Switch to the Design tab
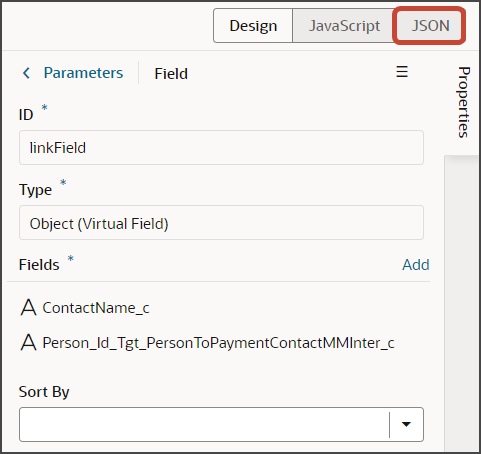481x454 pixels. [253, 26]
